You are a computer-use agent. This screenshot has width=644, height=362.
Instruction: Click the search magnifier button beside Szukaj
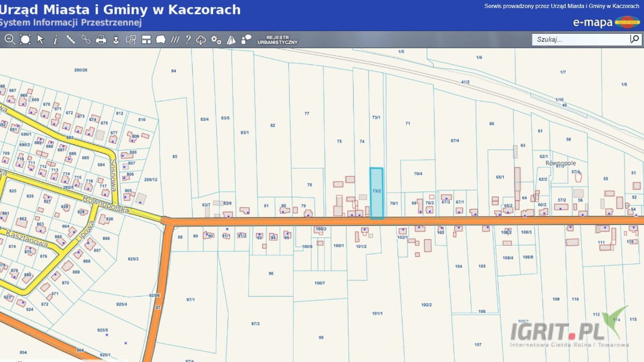(x=635, y=39)
